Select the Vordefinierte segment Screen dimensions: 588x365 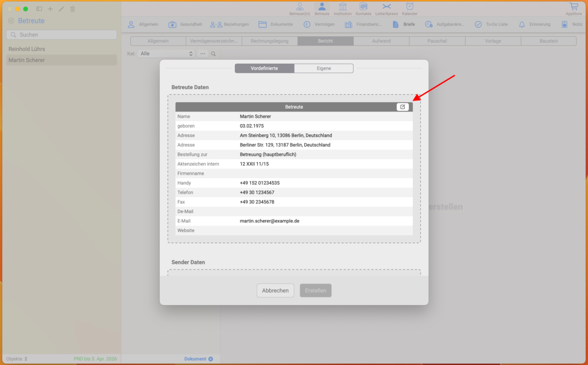pyautogui.click(x=265, y=68)
